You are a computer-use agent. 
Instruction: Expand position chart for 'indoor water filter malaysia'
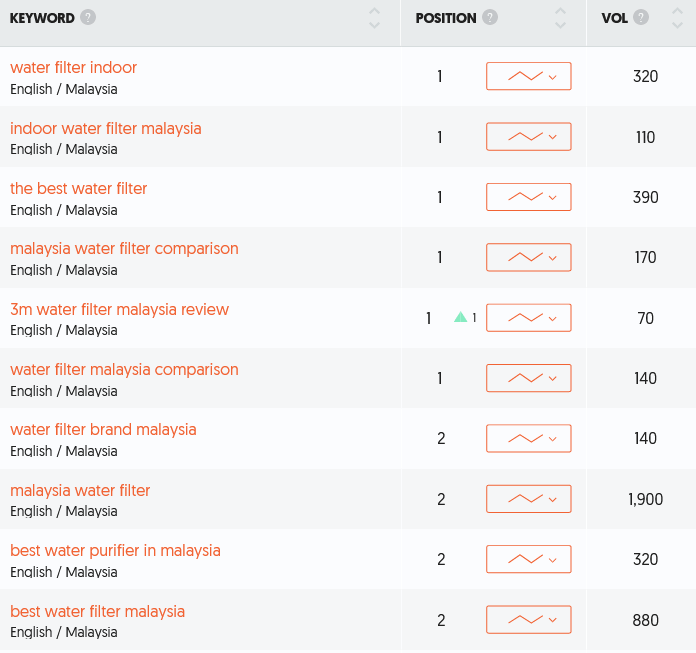[x=529, y=137]
